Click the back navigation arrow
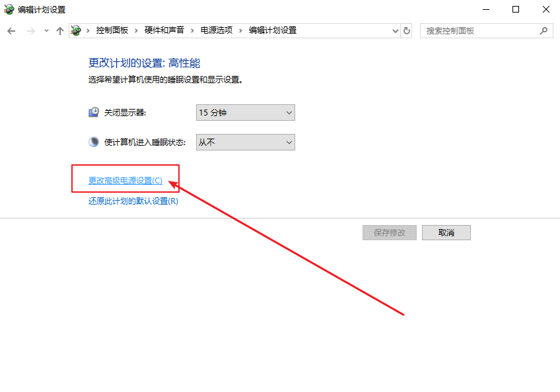Image resolution: width=560 pixels, height=392 pixels. [11, 30]
